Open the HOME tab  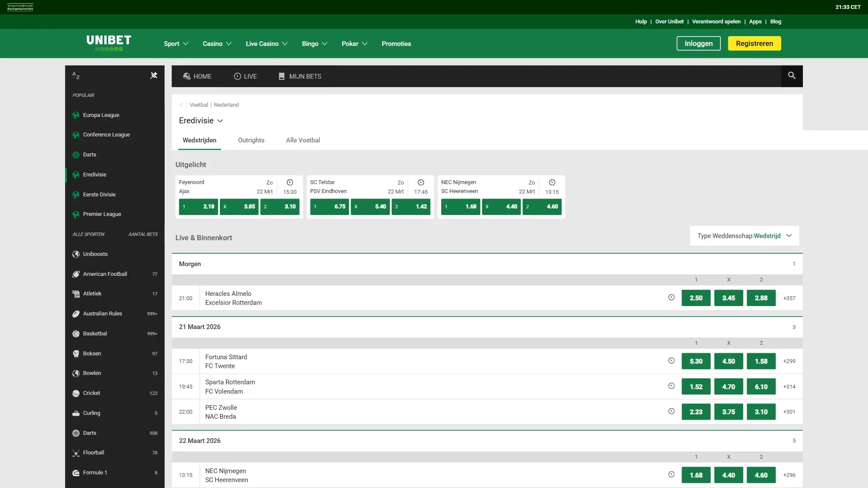(x=197, y=77)
